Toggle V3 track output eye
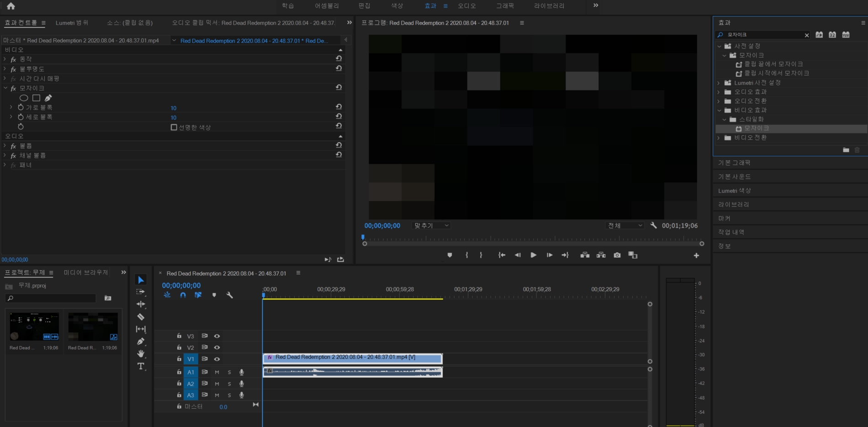Screen dimensions: 868x427 (x=217, y=336)
